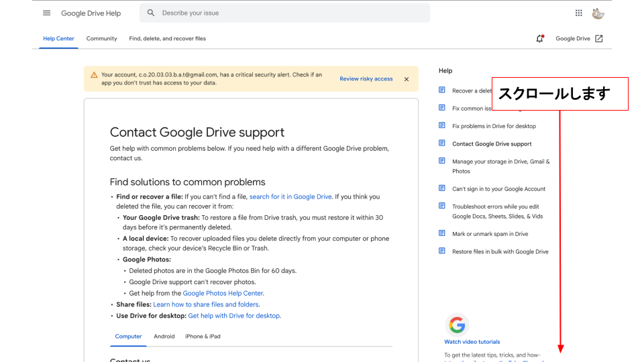Image resolution: width=644 pixels, height=362 pixels.
Task: Click the Google logo above video tutorials
Action: 457,326
